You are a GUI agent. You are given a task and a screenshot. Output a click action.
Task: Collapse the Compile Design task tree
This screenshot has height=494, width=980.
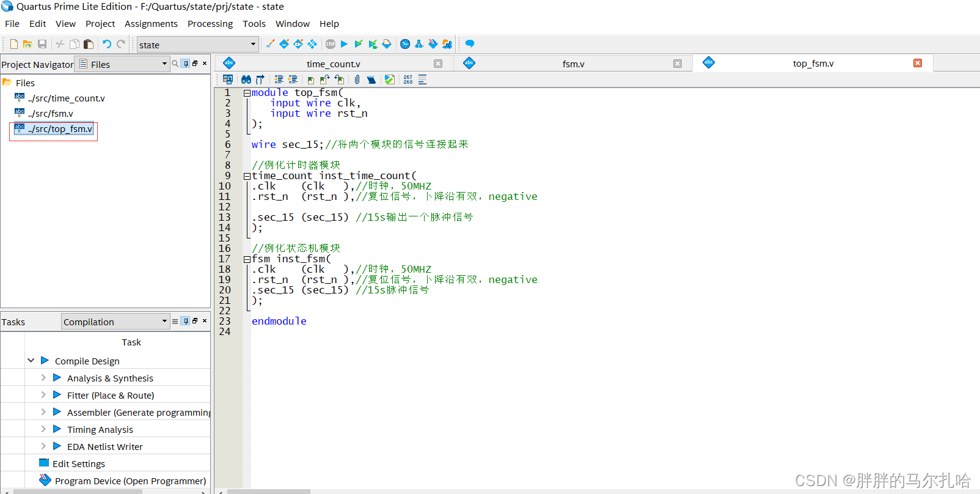(31, 361)
